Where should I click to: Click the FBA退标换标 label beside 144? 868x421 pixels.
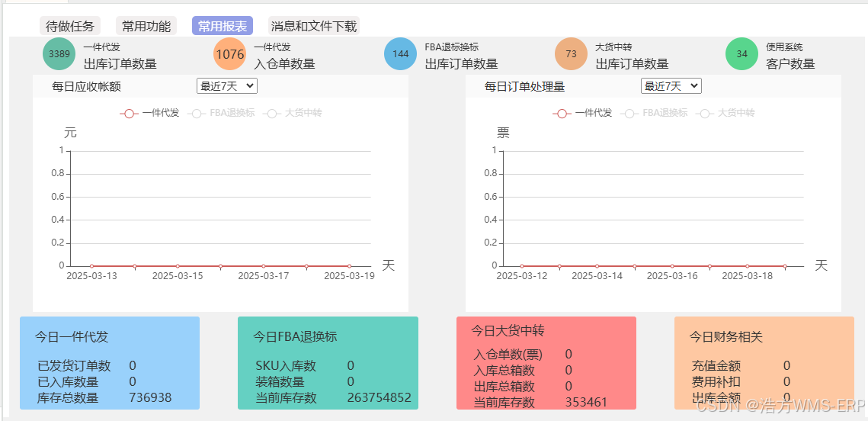(452, 47)
